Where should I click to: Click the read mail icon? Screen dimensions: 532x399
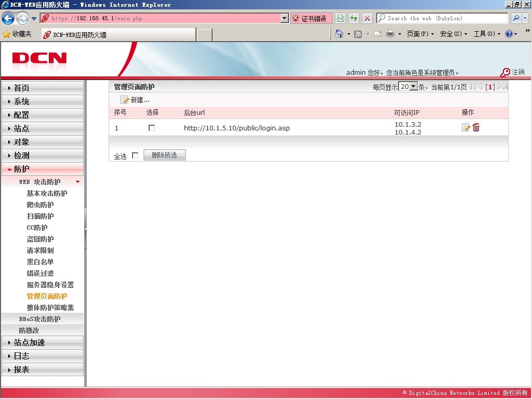pyautogui.click(x=378, y=34)
